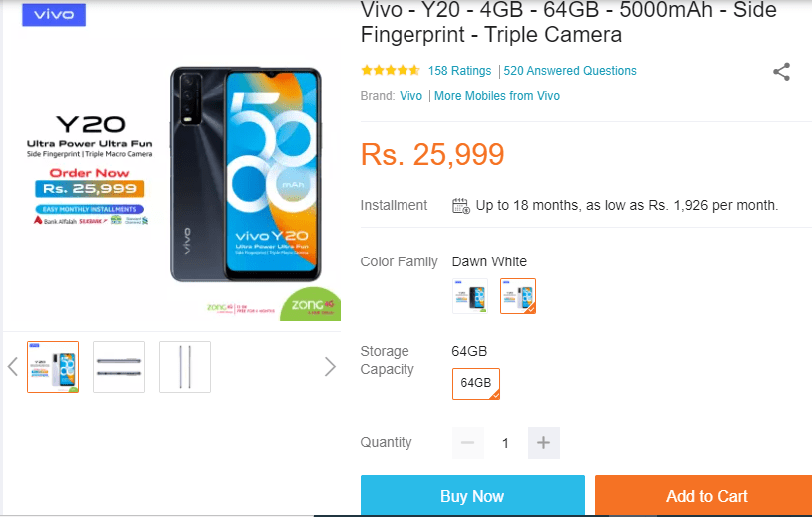
Task: Decrease quantity with the minus button
Action: pyautogui.click(x=468, y=443)
